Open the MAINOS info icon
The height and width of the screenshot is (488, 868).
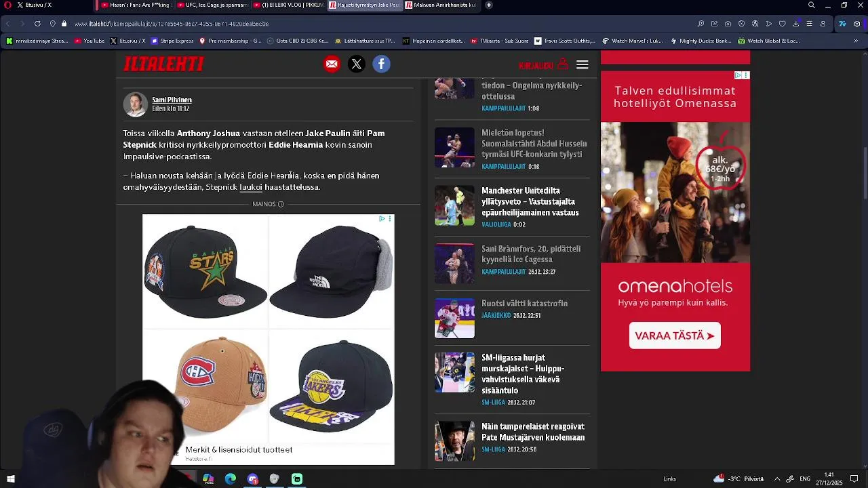(x=281, y=204)
